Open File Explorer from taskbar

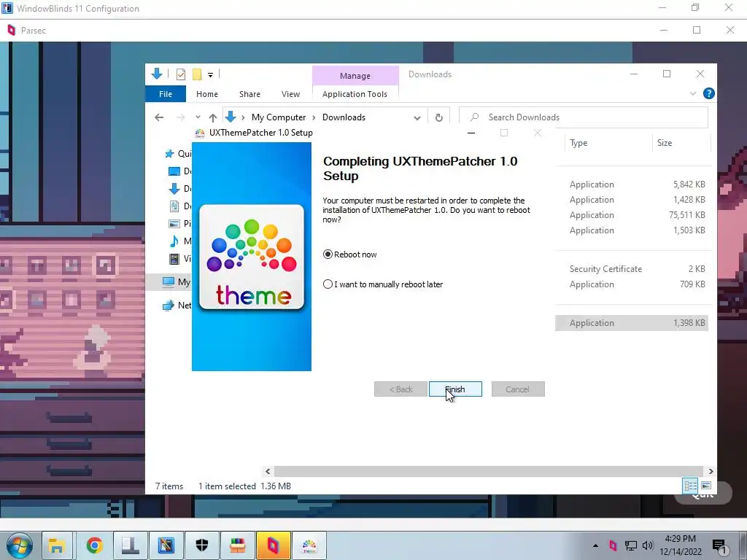[x=57, y=545]
